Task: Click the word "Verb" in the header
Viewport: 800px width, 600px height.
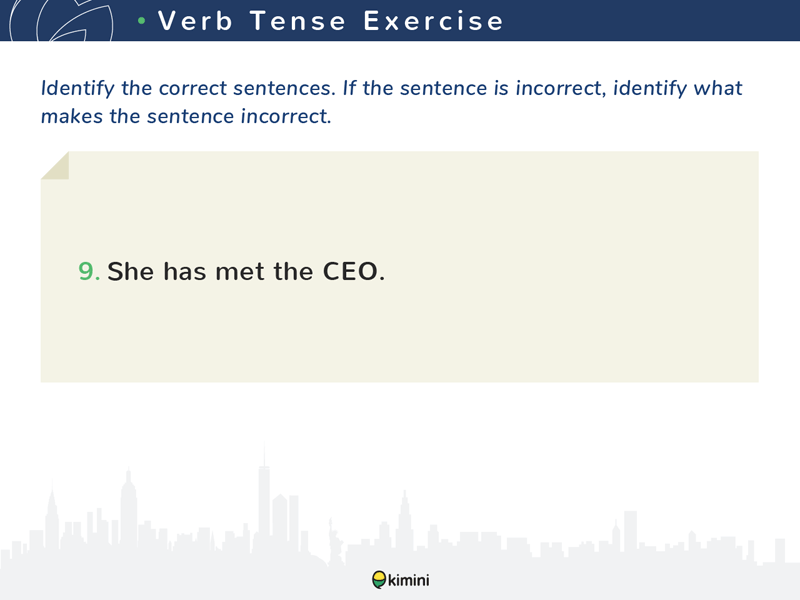Action: click(x=195, y=21)
